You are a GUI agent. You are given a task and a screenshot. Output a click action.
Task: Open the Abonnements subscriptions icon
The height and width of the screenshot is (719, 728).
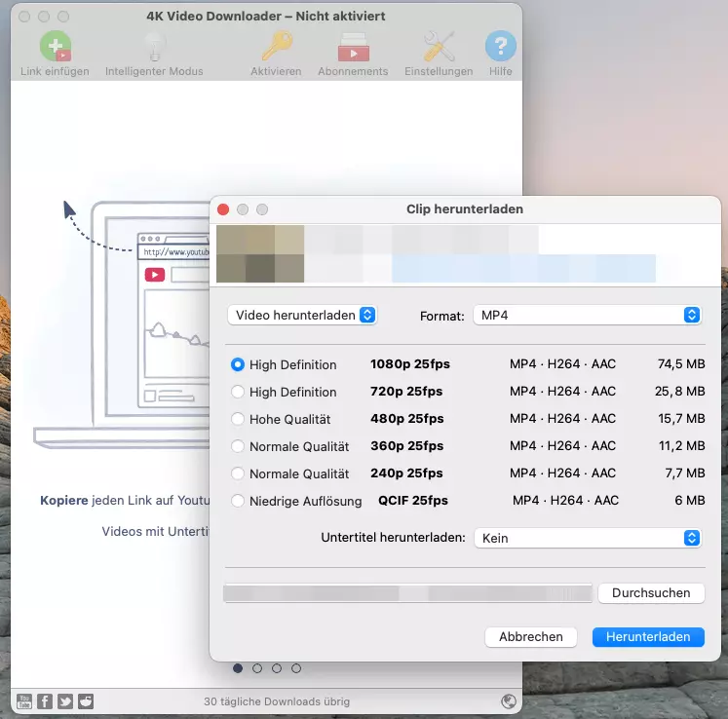(x=353, y=47)
